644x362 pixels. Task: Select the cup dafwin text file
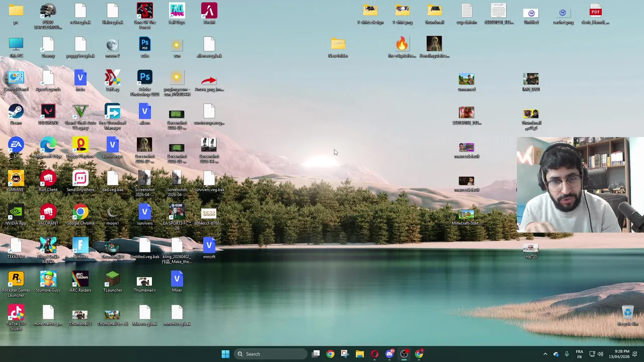(466, 14)
